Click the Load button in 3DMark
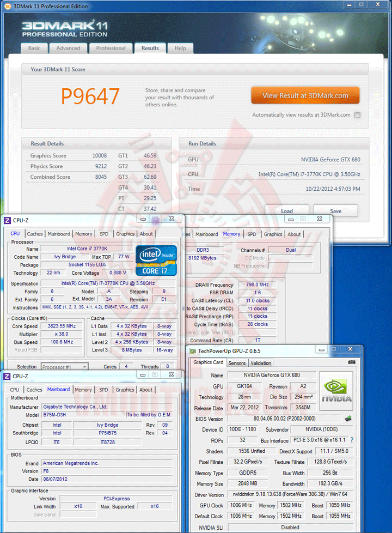Screen dimensions: 392x533 287,211
